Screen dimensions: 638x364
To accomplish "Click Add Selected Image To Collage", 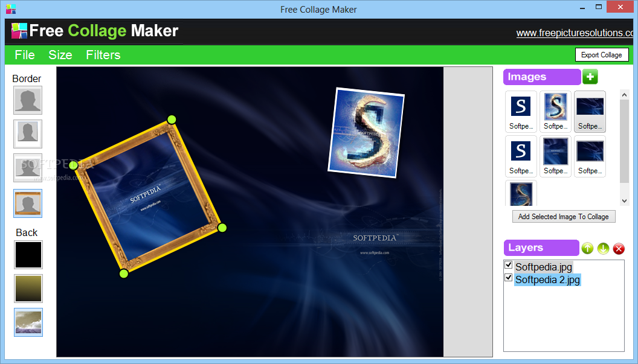I will tap(564, 217).
